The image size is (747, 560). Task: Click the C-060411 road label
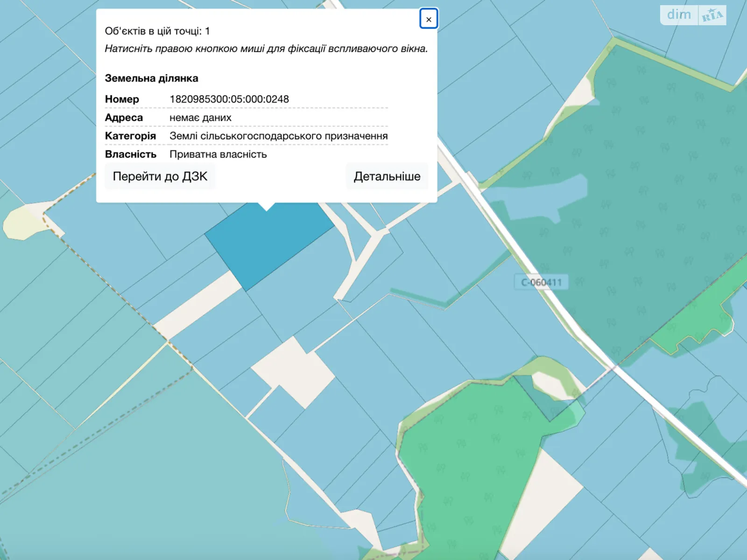coord(541,282)
